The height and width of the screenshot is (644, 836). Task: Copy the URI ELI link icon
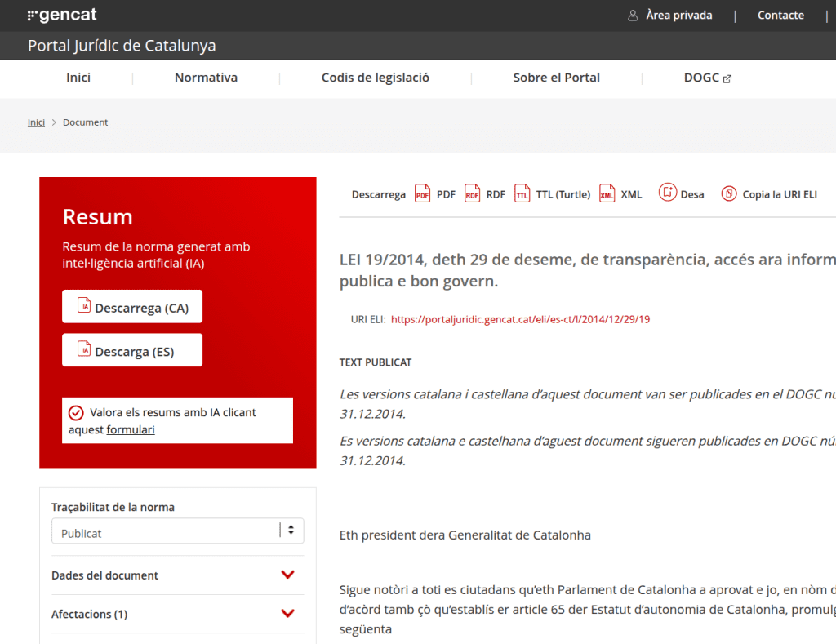tap(729, 193)
